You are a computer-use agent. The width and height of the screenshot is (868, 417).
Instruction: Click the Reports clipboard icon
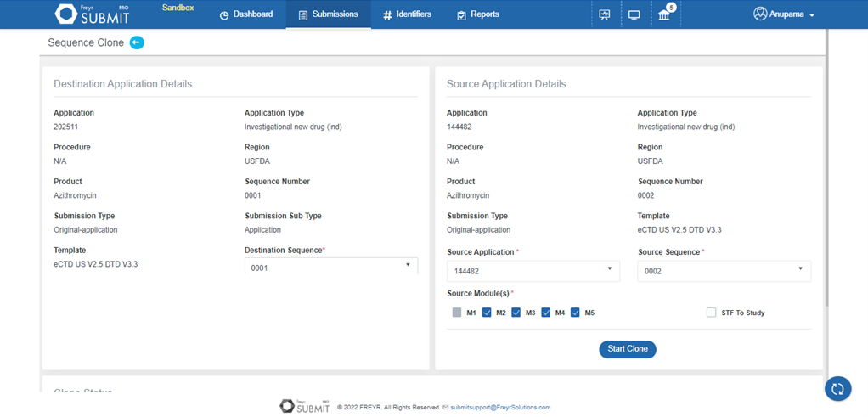(462, 15)
